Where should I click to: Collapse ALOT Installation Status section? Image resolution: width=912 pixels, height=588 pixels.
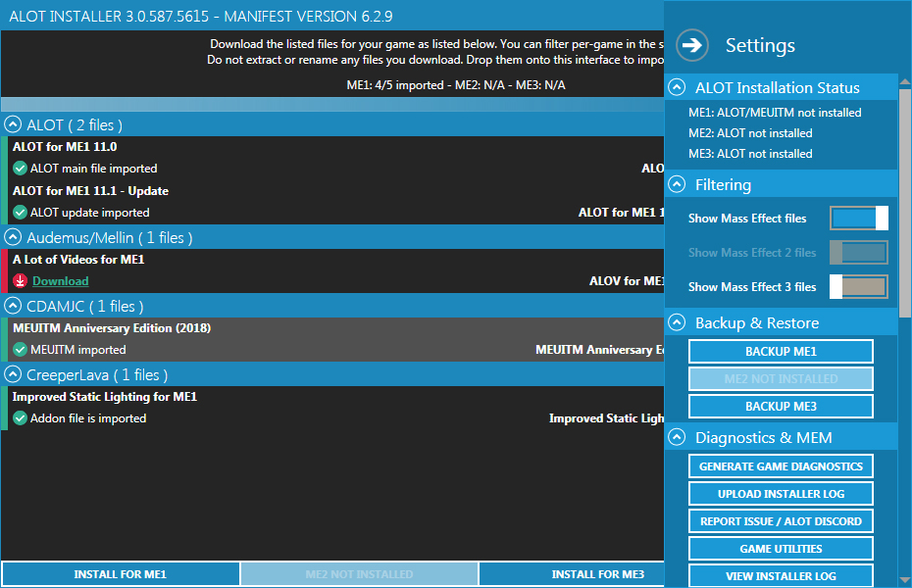[x=677, y=87]
